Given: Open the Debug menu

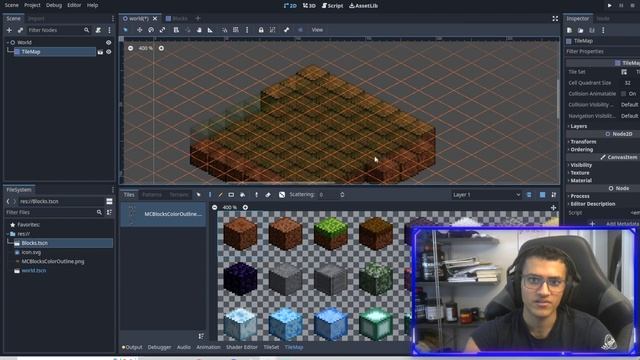Looking at the screenshot, I should coord(54,5).
